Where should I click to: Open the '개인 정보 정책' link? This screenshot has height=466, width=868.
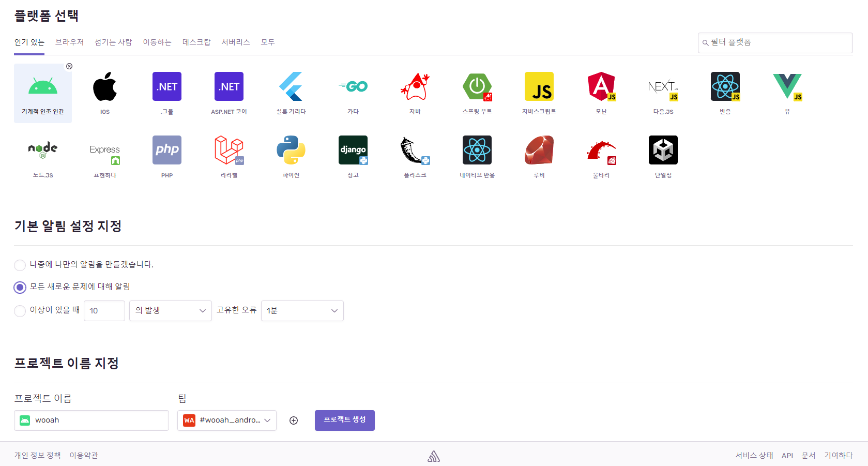pos(37,455)
